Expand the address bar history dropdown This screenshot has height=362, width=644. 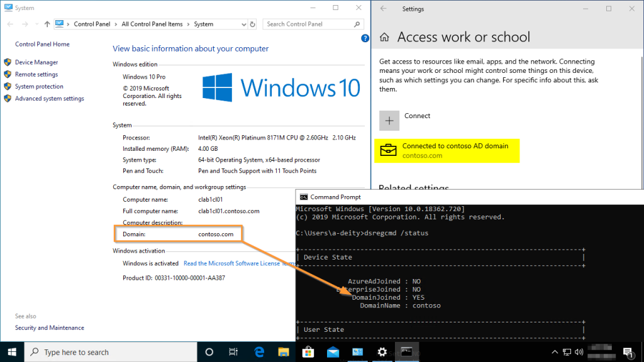click(x=243, y=25)
